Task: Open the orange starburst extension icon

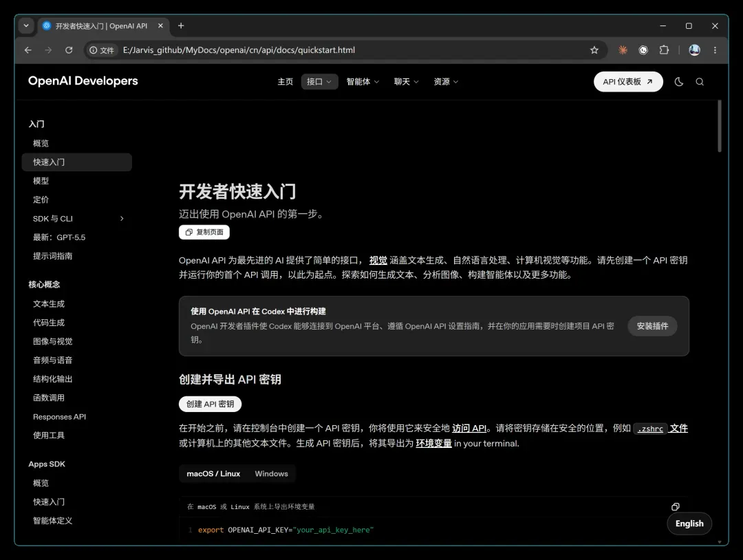Action: pyautogui.click(x=623, y=50)
